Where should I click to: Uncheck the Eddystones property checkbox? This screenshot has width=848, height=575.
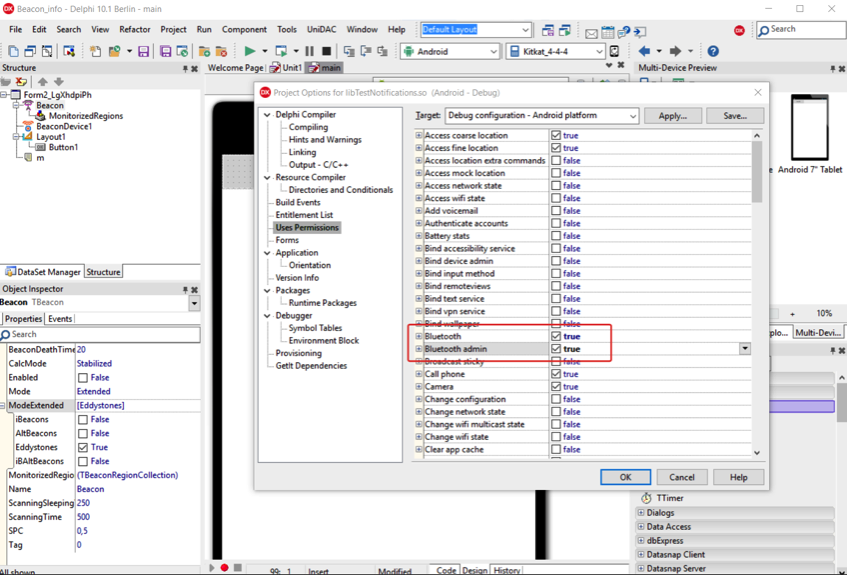[83, 447]
